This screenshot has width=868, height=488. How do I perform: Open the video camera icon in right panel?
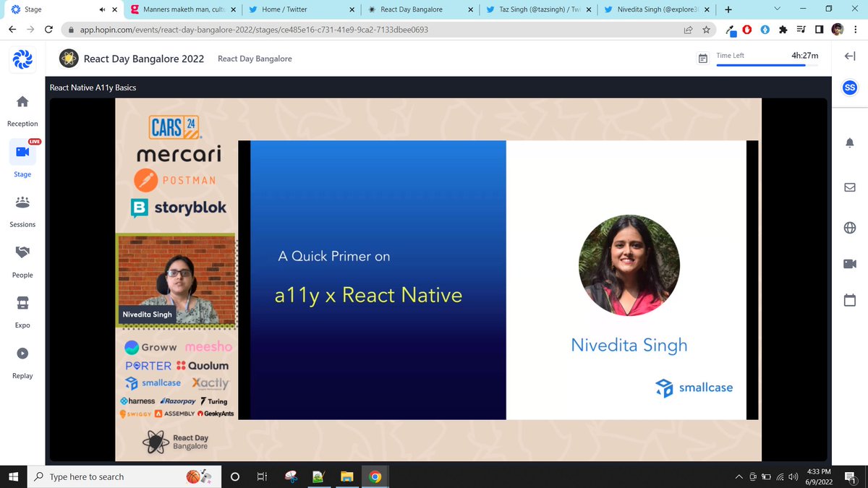point(850,264)
